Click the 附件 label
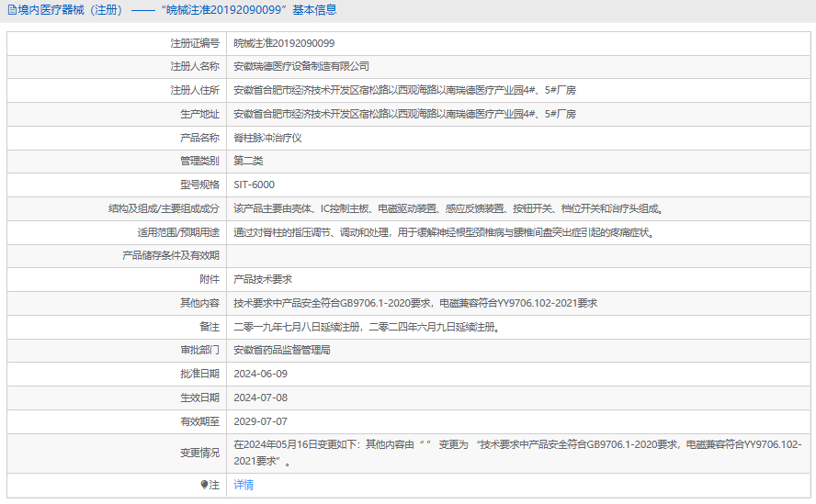Image resolution: width=816 pixels, height=504 pixels. [210, 279]
